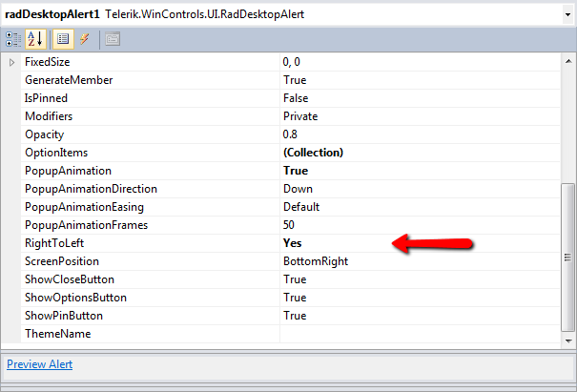
Task: Select the Alphabetical sort icon
Action: click(36, 39)
